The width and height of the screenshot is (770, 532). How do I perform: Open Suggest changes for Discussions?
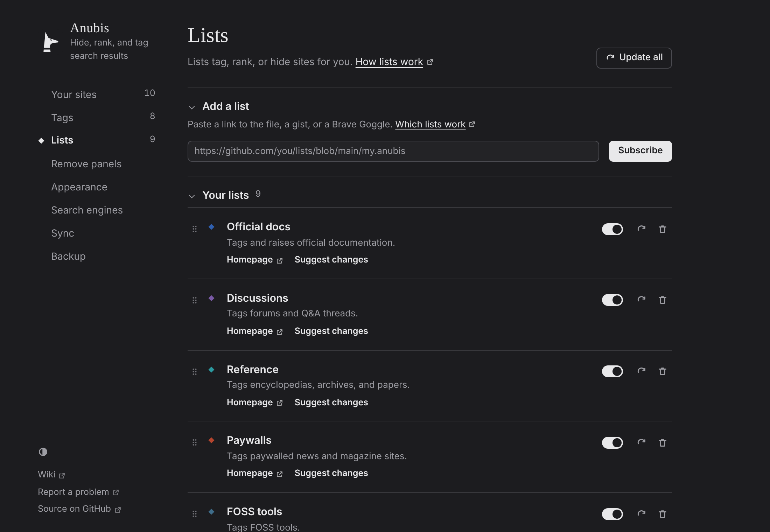click(331, 331)
